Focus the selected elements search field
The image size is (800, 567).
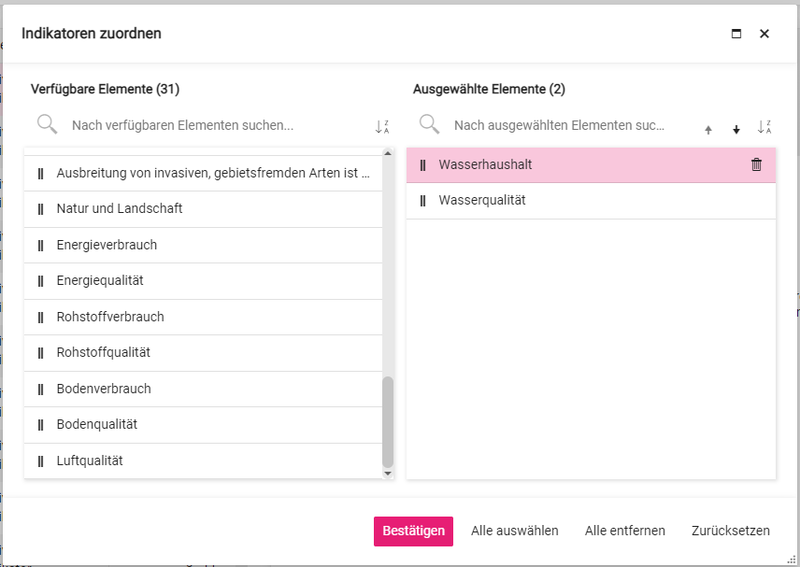[558, 126]
